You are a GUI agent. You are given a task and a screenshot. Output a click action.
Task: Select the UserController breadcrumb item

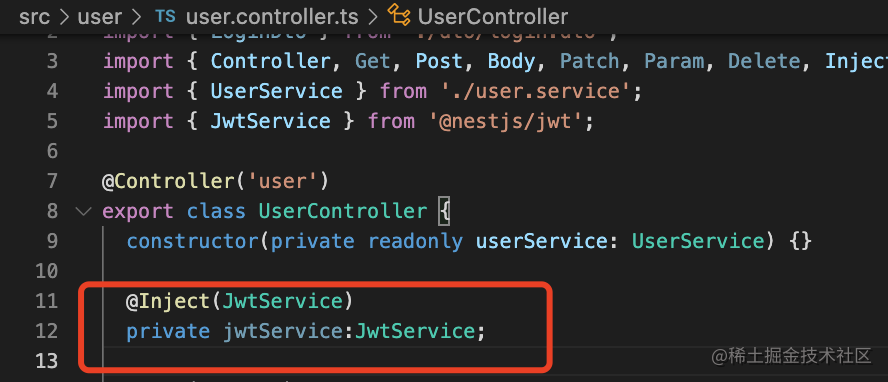coord(493,17)
